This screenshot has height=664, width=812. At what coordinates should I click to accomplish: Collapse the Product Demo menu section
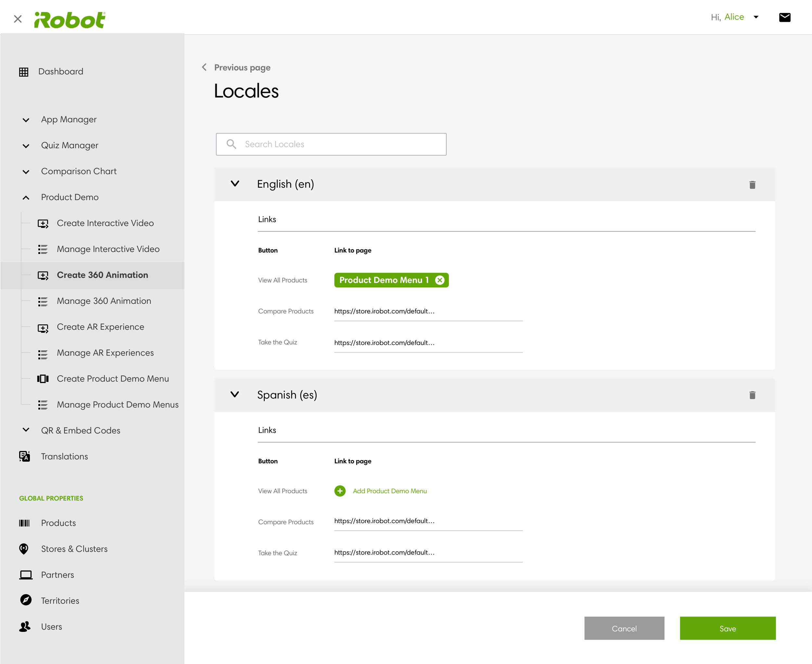click(x=26, y=197)
